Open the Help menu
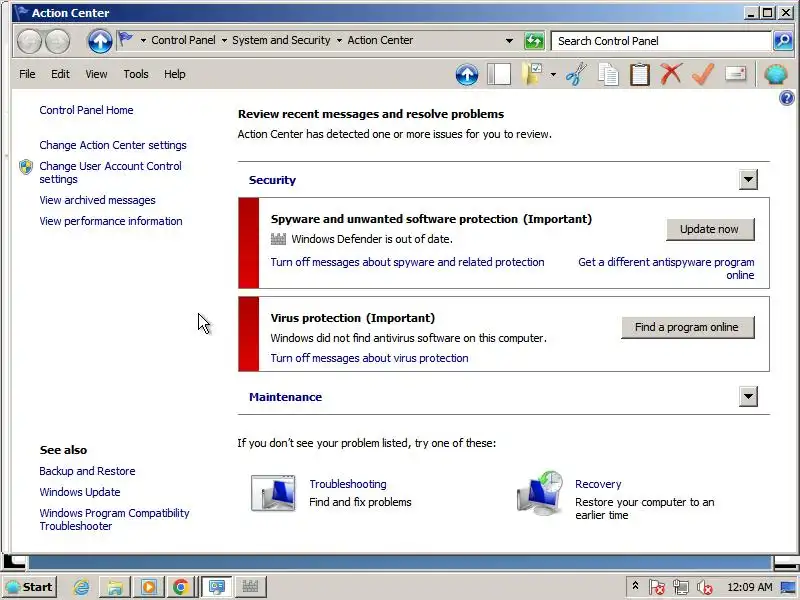This screenshot has height=600, width=800. 174,74
